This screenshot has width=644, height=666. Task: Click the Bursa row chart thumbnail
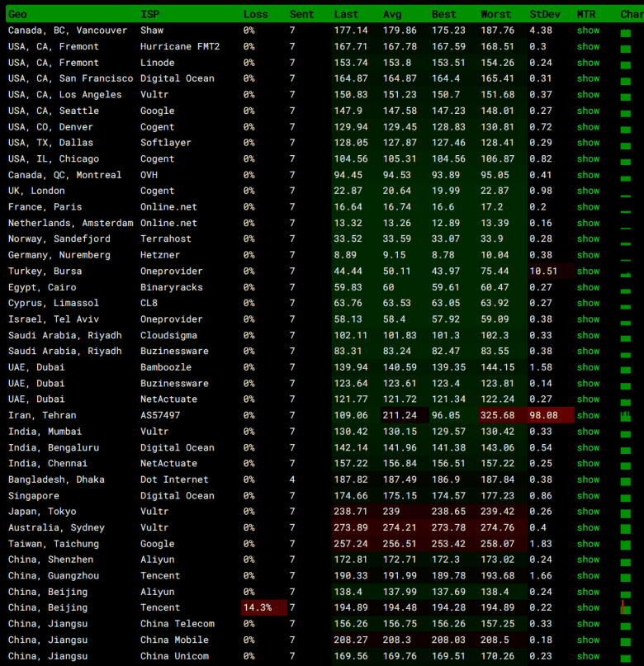click(x=625, y=275)
